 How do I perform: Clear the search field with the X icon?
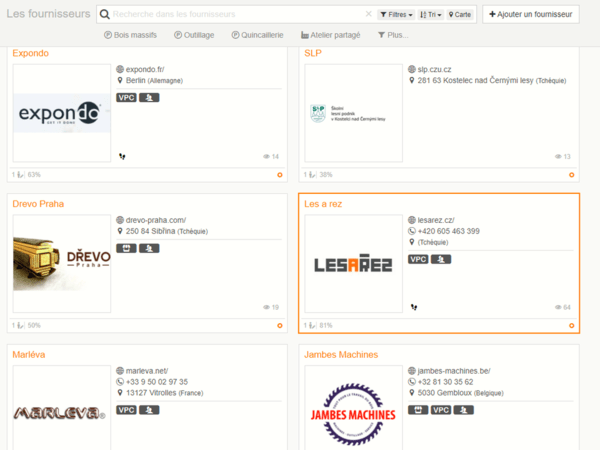368,15
